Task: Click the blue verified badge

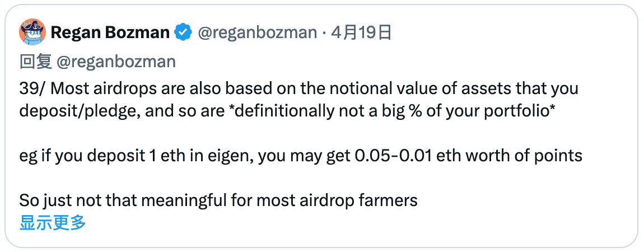Action: (x=184, y=33)
